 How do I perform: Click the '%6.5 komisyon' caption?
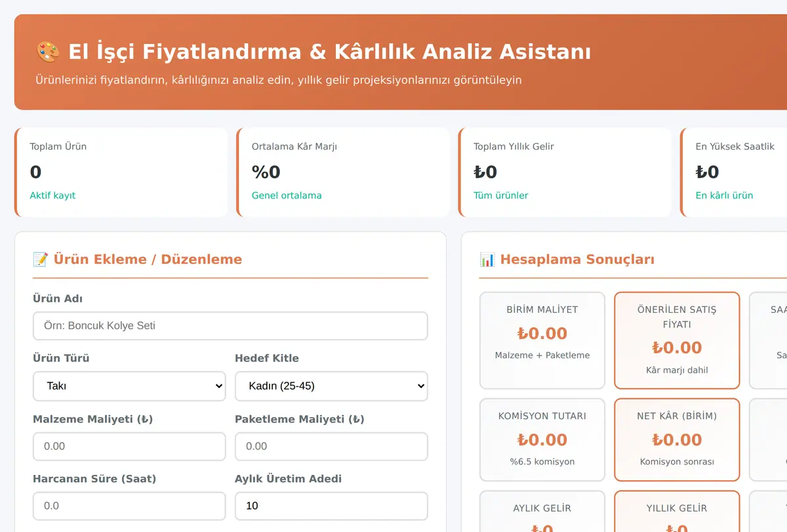pos(542,462)
